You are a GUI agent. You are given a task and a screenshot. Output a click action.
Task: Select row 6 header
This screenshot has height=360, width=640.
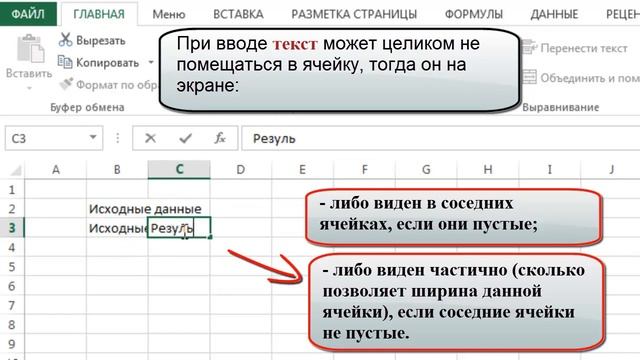tap(12, 286)
